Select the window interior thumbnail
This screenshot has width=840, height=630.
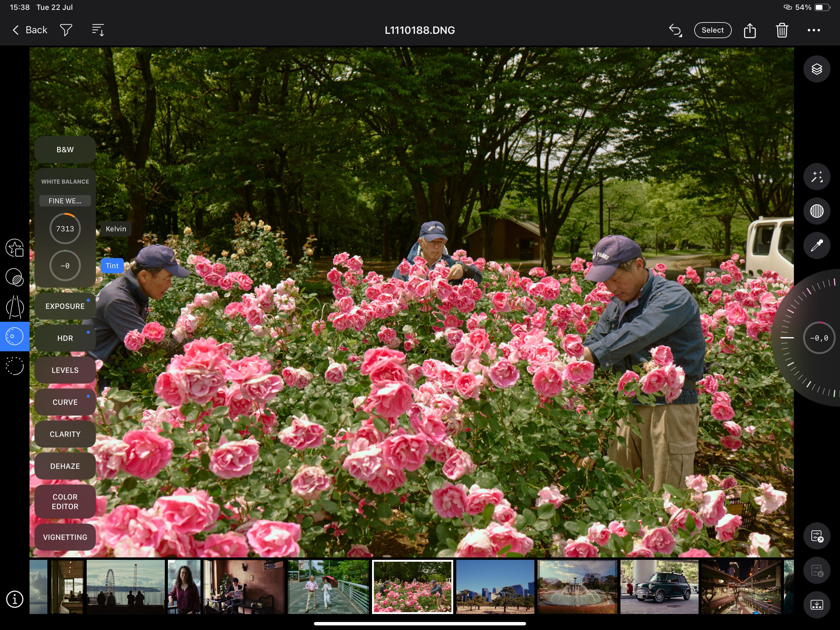point(67,587)
